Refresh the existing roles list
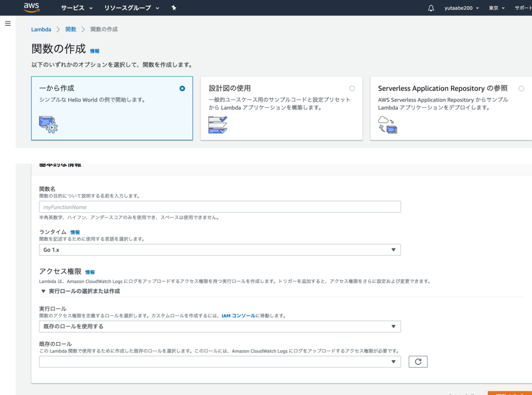The height and width of the screenshot is (395, 532). [x=418, y=362]
